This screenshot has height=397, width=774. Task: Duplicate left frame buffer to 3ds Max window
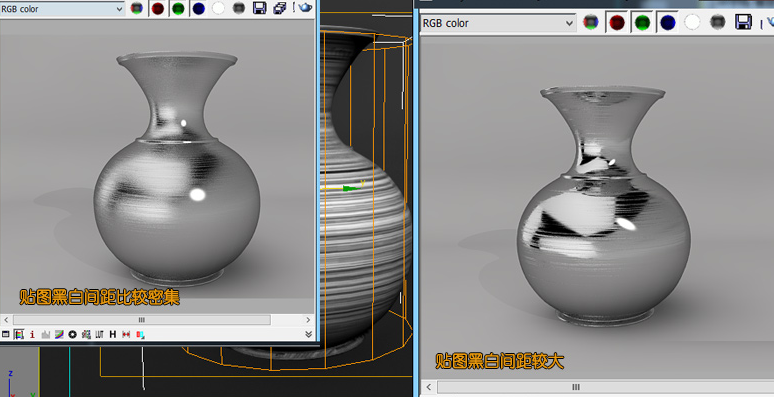coord(280,8)
